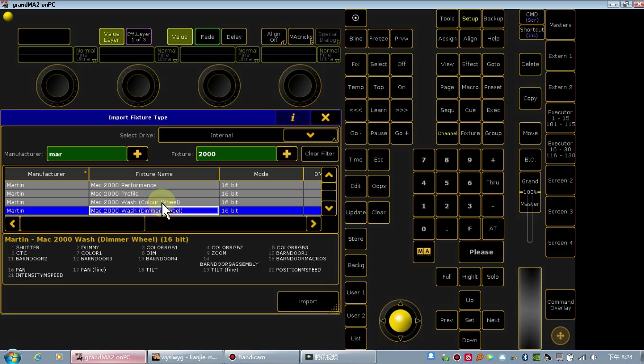
Task: Click the yellow ball at top left
Action: tap(8, 17)
